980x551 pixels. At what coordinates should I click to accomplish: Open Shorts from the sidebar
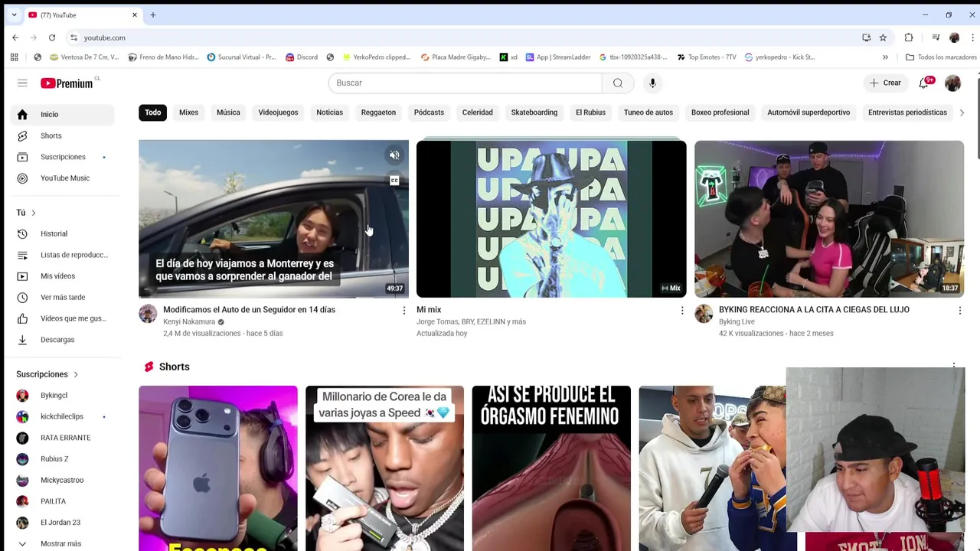62,135
